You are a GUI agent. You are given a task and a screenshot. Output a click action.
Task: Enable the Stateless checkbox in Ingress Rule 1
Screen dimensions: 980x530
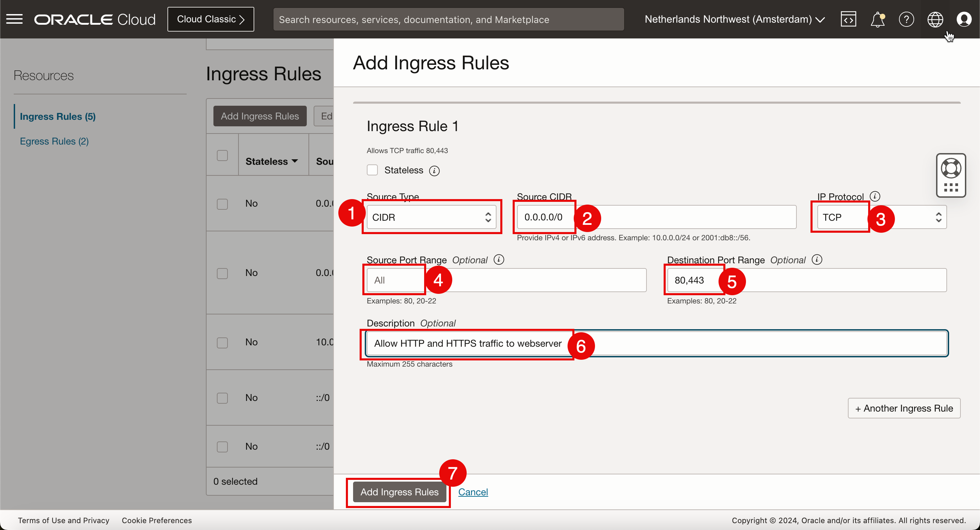[372, 170]
